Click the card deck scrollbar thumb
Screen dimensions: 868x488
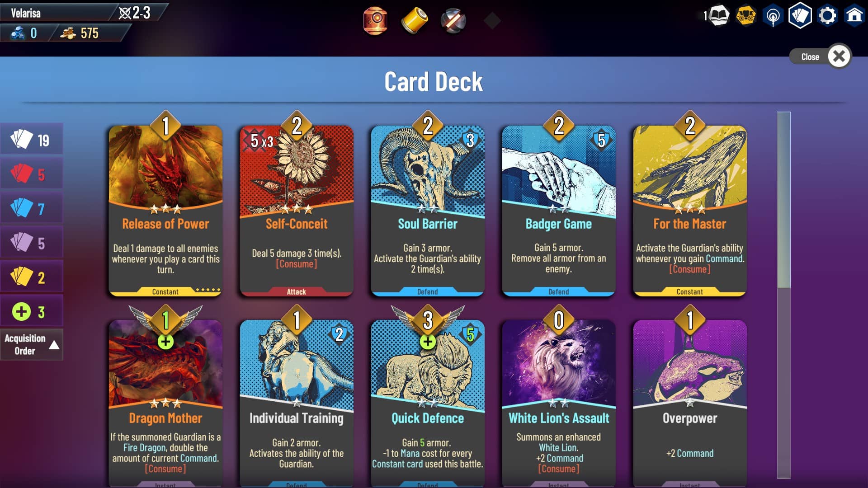point(784,200)
